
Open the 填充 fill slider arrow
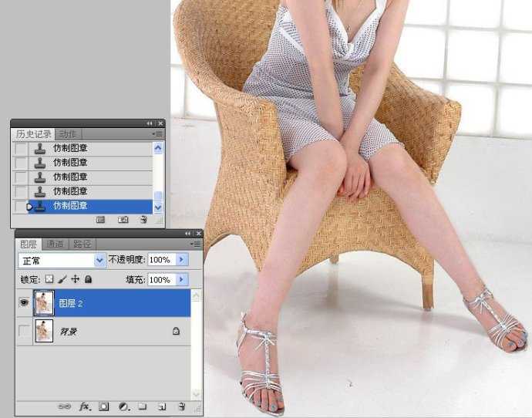(x=181, y=280)
